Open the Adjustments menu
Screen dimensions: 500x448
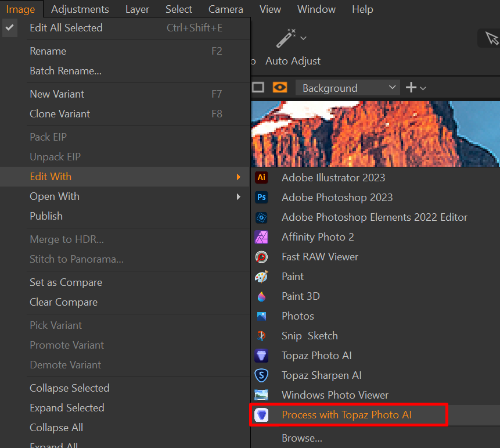coord(80,9)
